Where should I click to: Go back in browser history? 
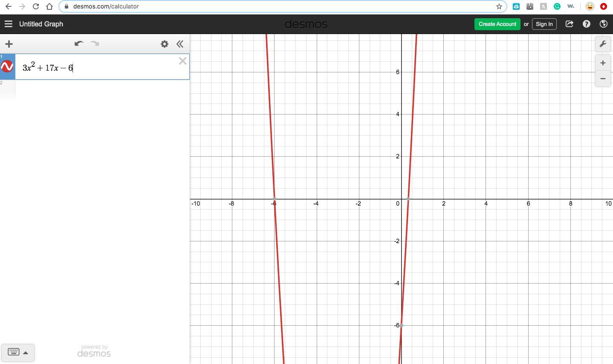pos(9,6)
